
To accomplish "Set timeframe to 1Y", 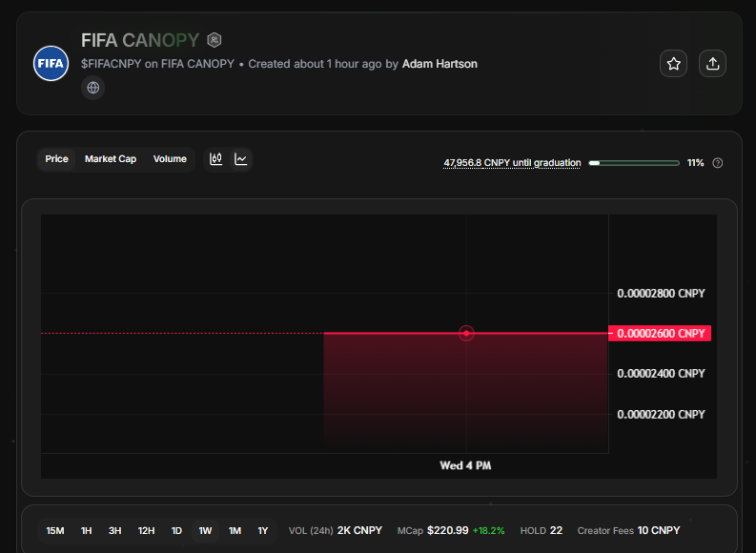I will (263, 531).
